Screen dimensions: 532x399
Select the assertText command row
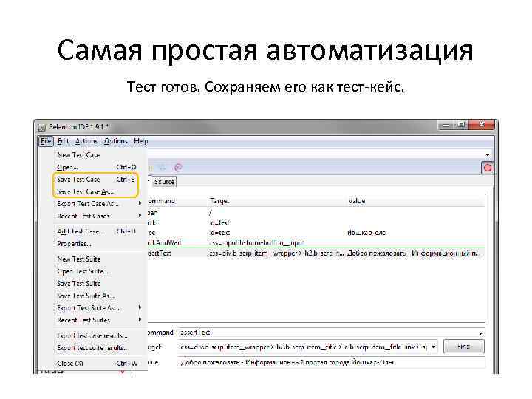click(x=316, y=253)
